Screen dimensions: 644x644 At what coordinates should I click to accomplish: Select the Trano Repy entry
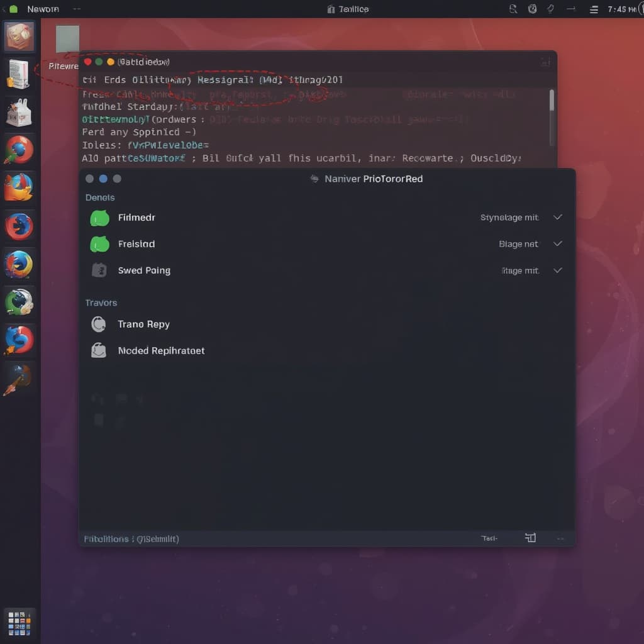[x=144, y=325]
